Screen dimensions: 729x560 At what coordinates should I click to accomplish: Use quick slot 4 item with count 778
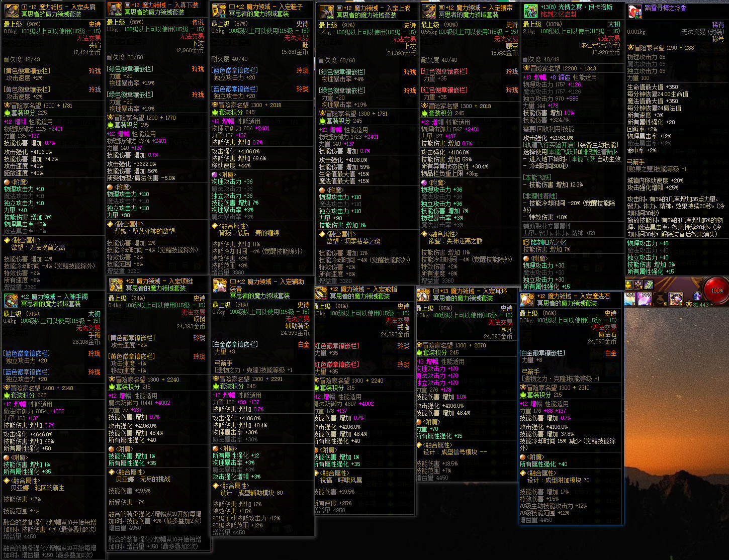coord(645,299)
